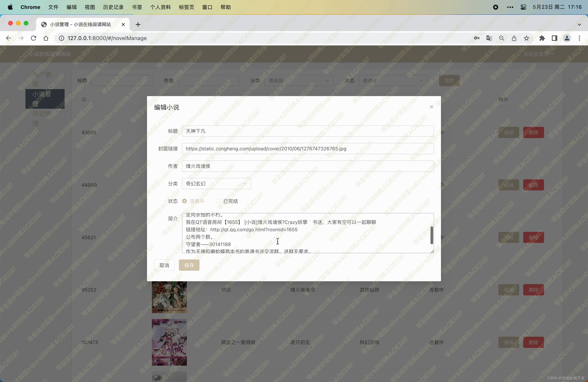Click into the 封面链接 input field
The height and width of the screenshot is (382, 588).
tap(308, 148)
